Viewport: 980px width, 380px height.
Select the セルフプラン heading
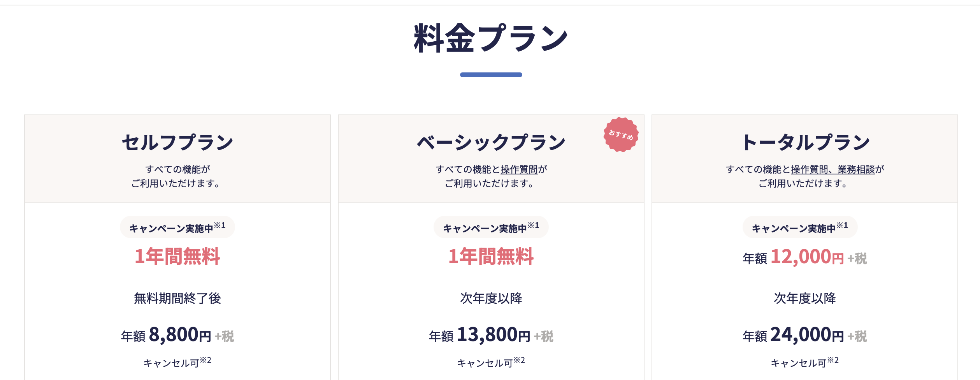coord(177,142)
